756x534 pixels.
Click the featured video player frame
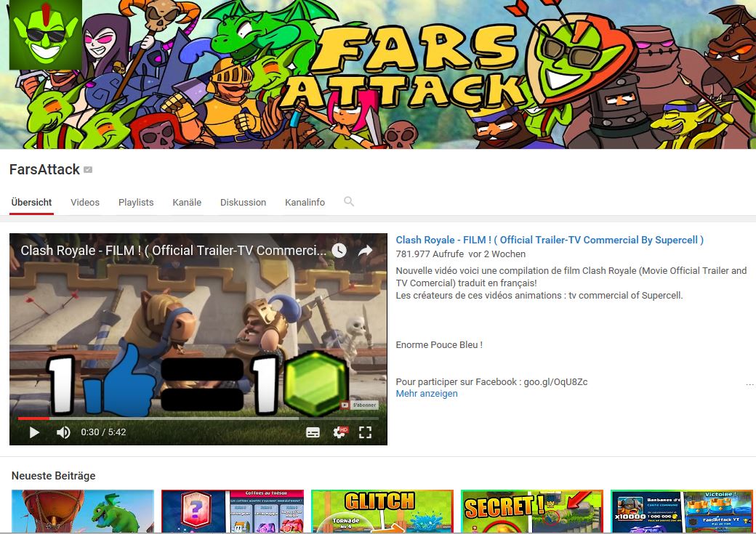[198, 339]
